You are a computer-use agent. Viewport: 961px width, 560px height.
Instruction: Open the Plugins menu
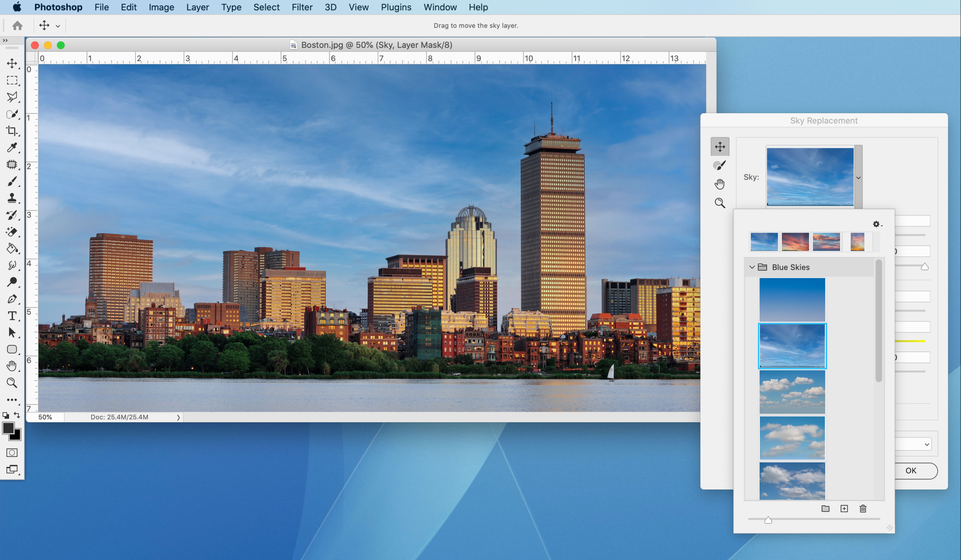point(396,7)
